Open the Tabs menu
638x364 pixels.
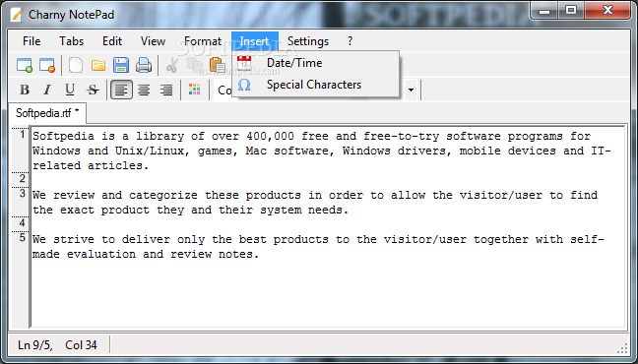pyautogui.click(x=71, y=41)
